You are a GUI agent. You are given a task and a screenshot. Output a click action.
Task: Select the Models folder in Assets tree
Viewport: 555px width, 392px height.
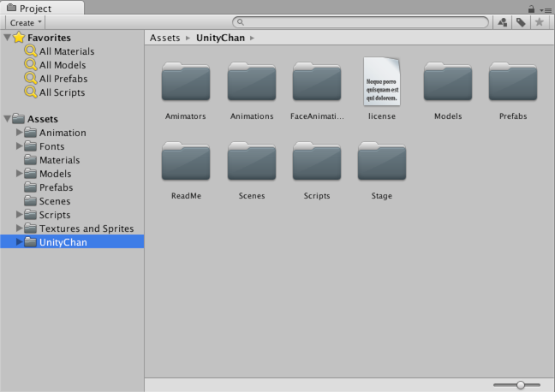click(48, 174)
